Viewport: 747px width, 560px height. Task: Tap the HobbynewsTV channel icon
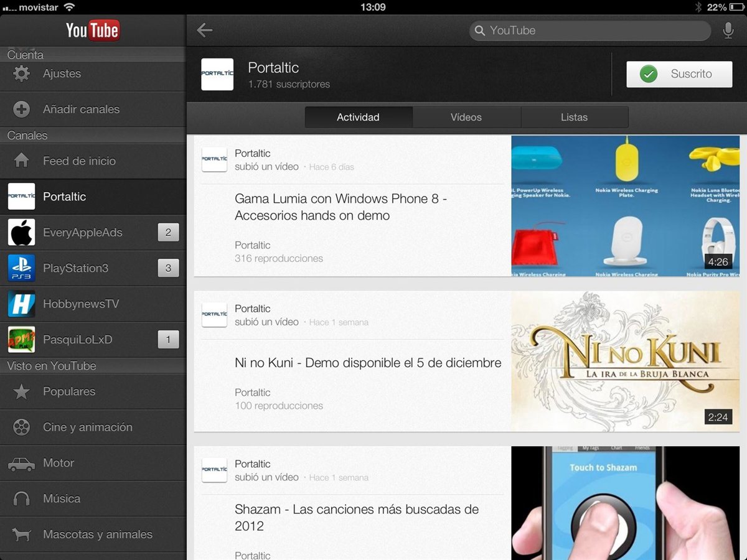(x=22, y=304)
